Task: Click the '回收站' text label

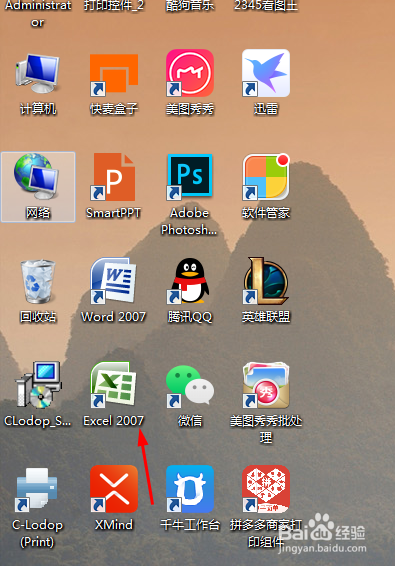Action: pyautogui.click(x=38, y=317)
